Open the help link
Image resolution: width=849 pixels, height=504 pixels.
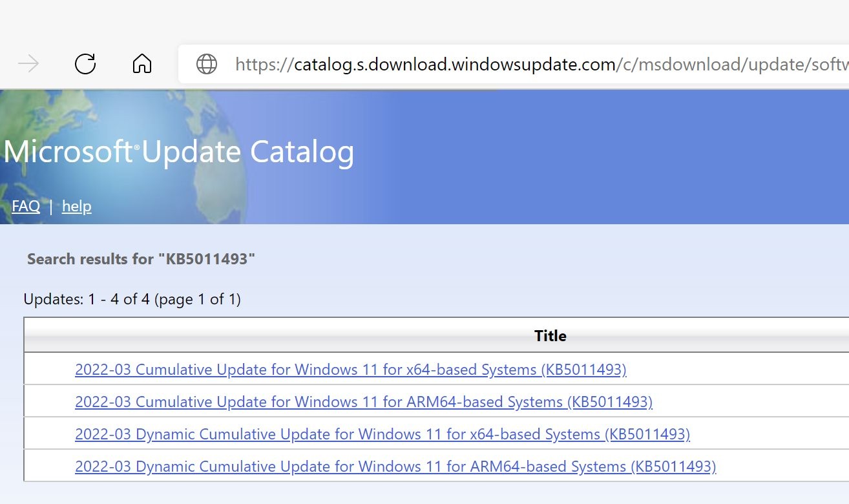pyautogui.click(x=77, y=206)
